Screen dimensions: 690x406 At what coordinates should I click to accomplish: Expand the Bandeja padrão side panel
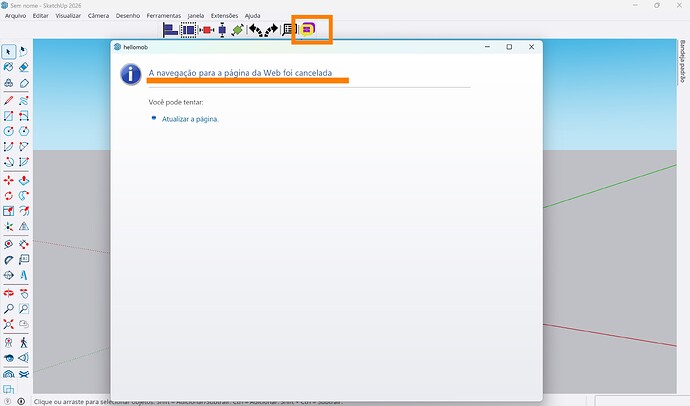click(x=682, y=62)
